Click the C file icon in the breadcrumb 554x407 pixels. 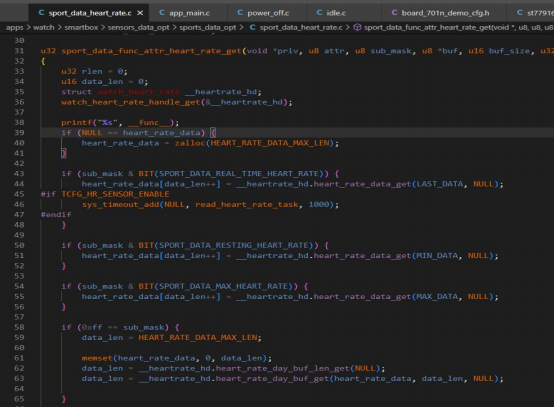pyautogui.click(x=252, y=27)
